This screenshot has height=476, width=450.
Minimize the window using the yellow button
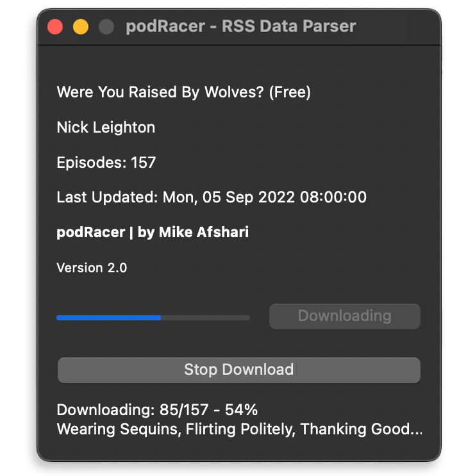(81, 27)
